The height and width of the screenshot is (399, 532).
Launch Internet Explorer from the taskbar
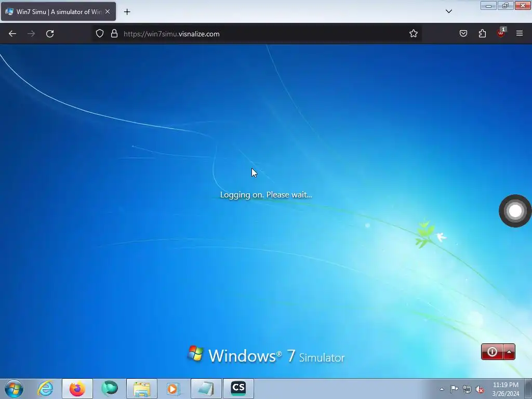pos(45,389)
